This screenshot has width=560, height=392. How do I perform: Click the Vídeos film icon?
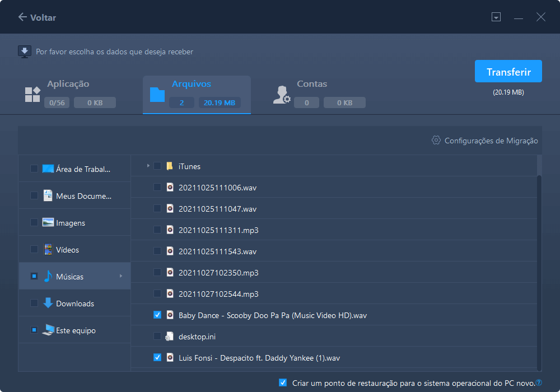click(48, 249)
